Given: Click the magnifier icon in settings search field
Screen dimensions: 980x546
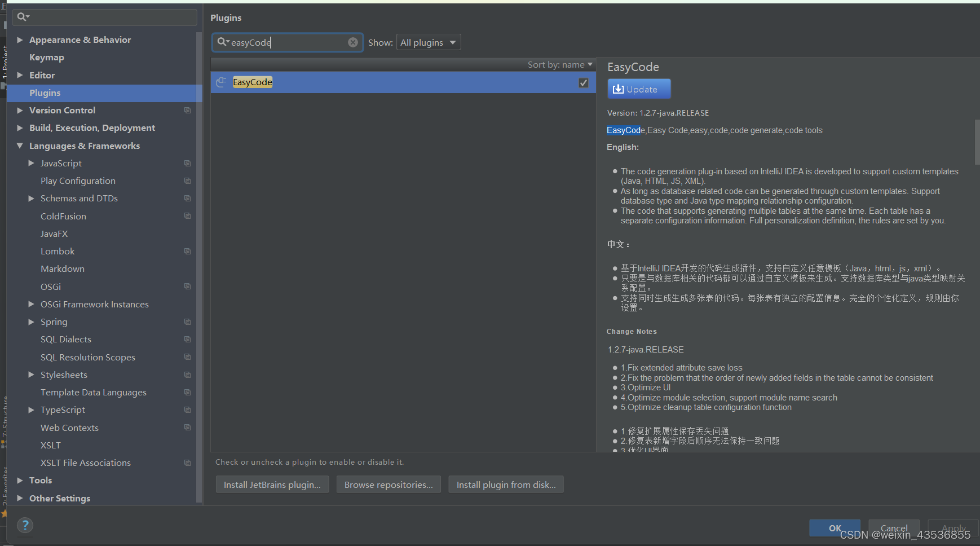Looking at the screenshot, I should tap(20, 16).
